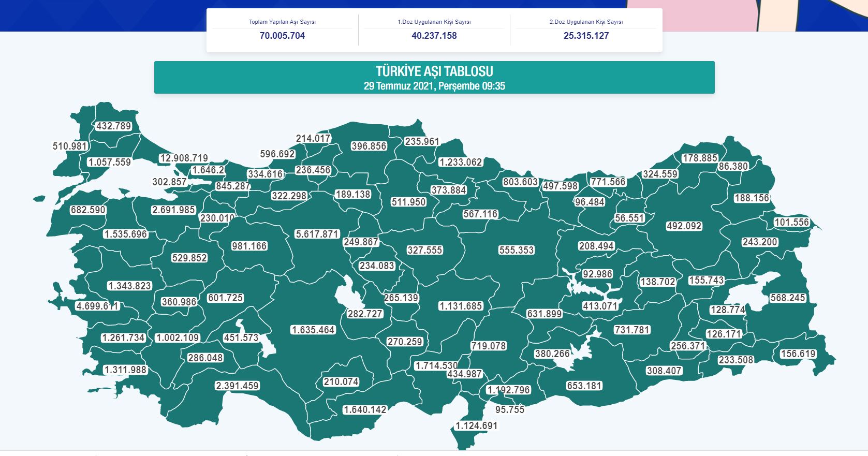Select the province labeled 1.714.530
This screenshot has height=456, width=868.
coord(436,365)
